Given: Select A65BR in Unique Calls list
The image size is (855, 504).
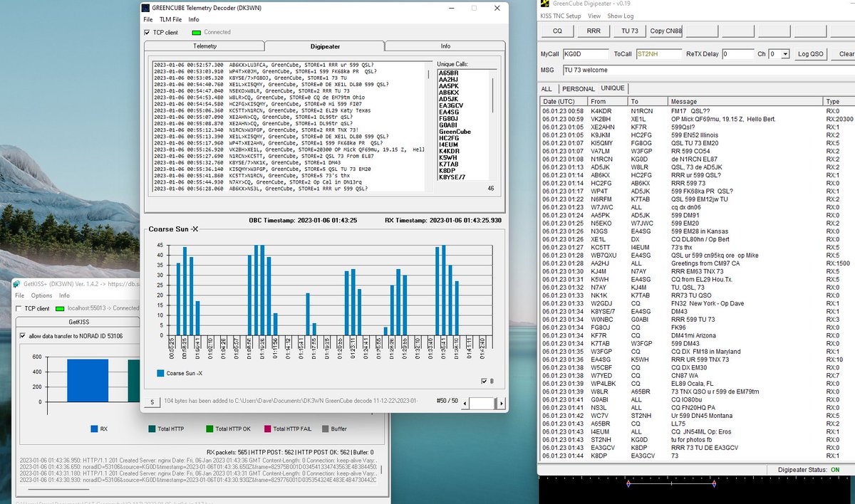Looking at the screenshot, I should [449, 73].
